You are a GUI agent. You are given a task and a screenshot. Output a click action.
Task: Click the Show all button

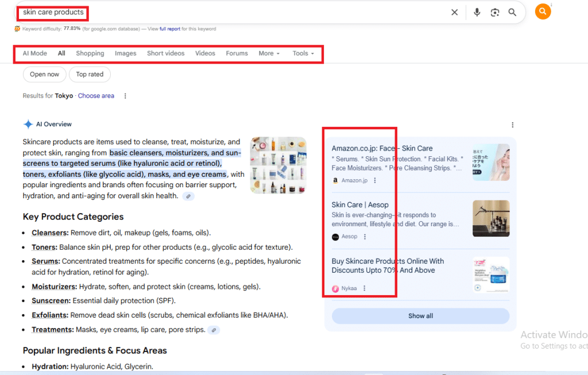(x=420, y=316)
